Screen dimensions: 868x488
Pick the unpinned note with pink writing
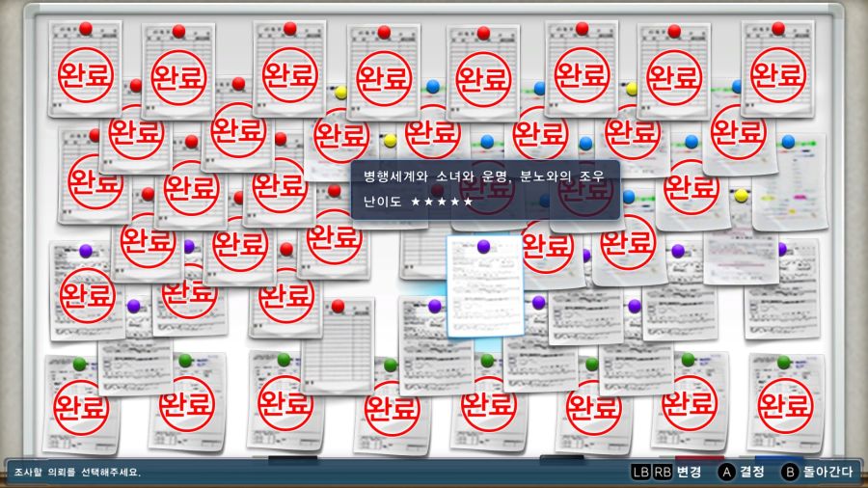point(741,258)
